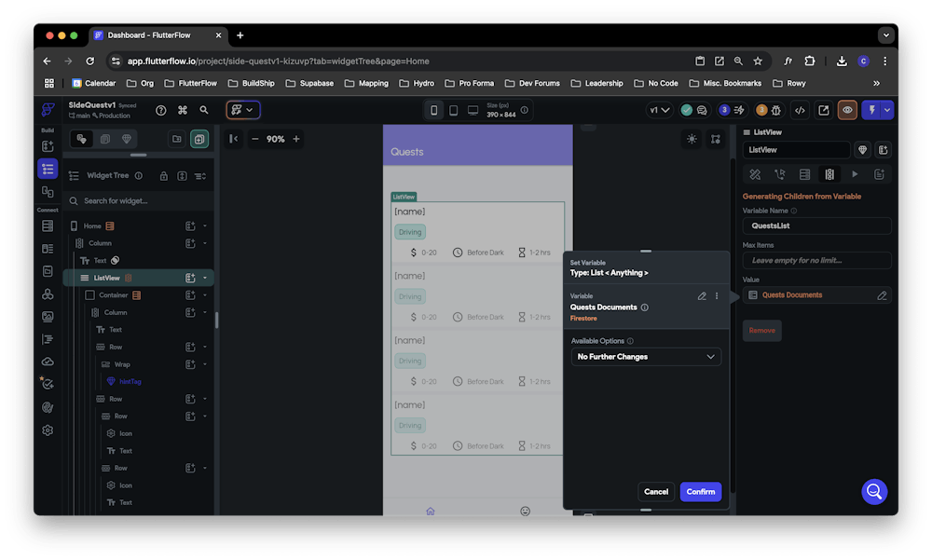932x560 pixels.
Task: Click the debug bug icon in toolbar
Action: click(x=774, y=110)
